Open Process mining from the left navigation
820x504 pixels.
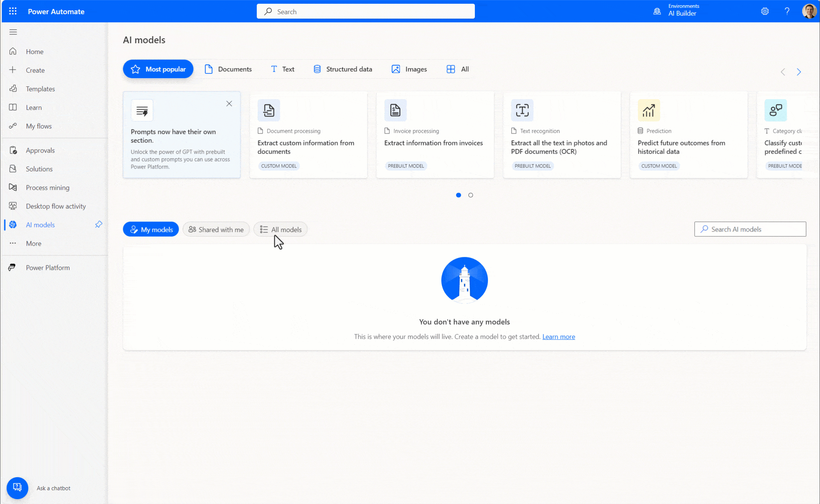13,188
